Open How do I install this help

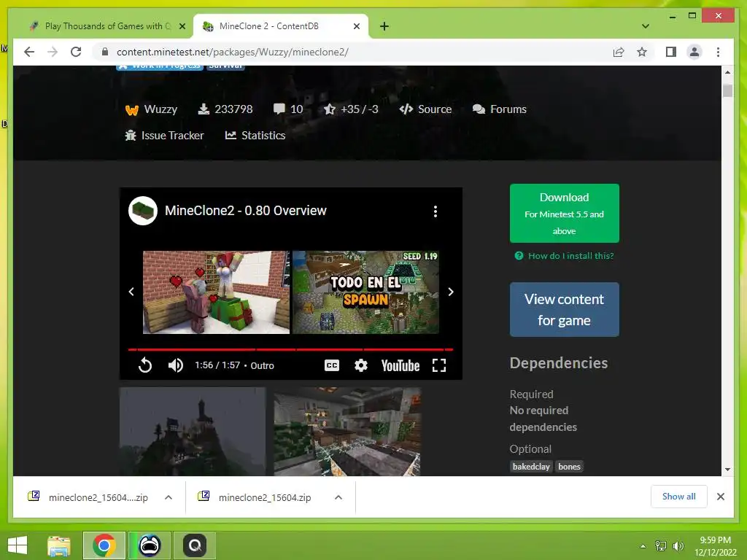(565, 256)
